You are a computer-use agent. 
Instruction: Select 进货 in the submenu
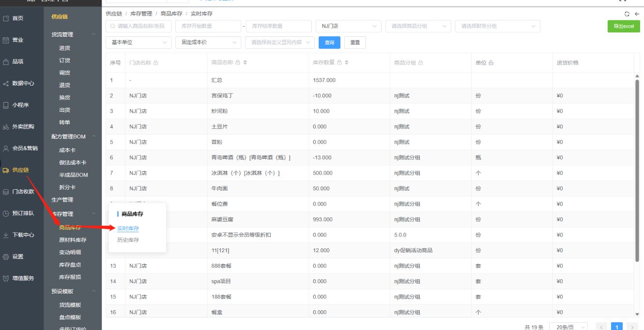(64, 48)
